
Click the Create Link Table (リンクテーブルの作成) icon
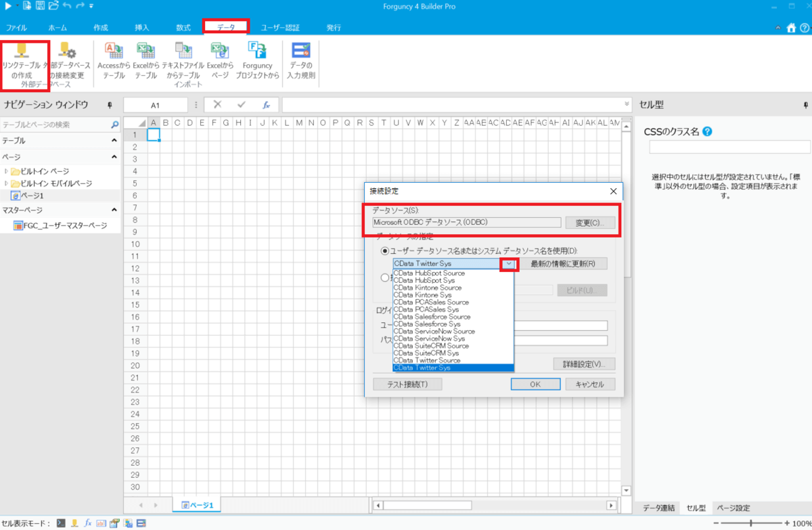tap(21, 50)
